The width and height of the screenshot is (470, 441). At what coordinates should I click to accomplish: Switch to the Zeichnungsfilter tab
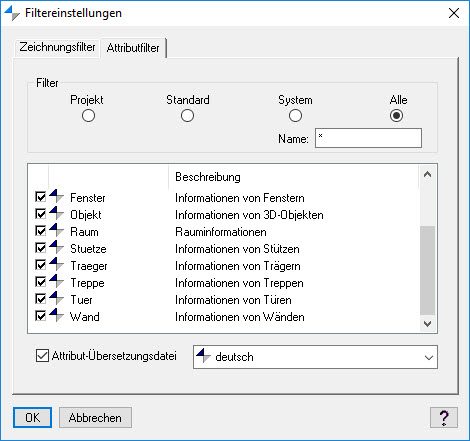pyautogui.click(x=57, y=47)
